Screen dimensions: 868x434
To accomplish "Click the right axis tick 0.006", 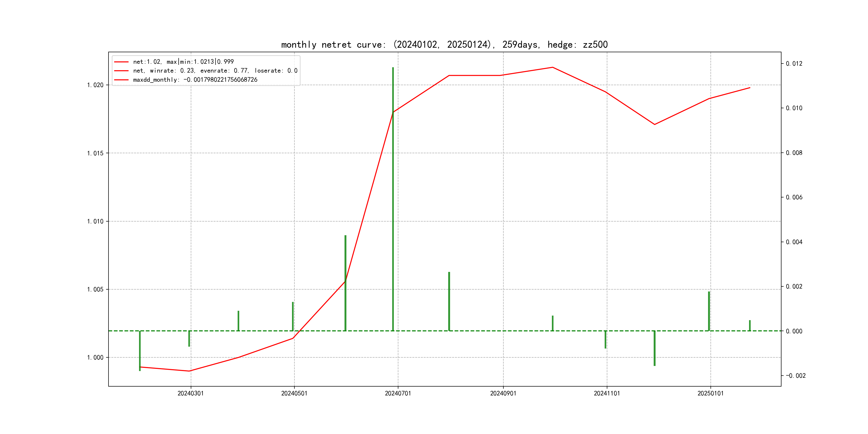I will tap(794, 197).
